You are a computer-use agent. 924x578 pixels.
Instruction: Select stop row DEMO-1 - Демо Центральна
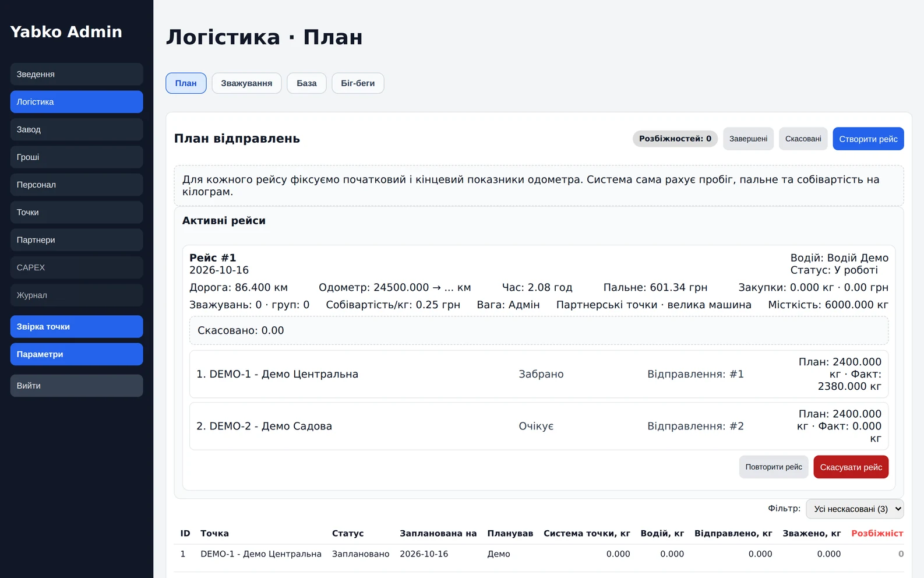[539, 374]
